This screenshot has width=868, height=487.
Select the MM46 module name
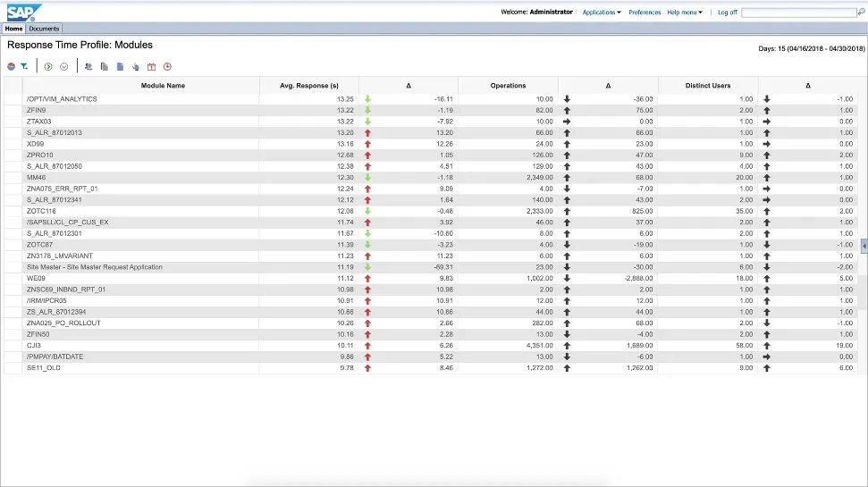[x=36, y=178]
